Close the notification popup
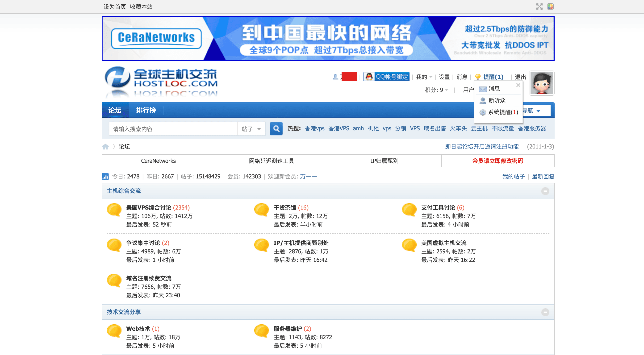The height and width of the screenshot is (355, 644). (518, 85)
